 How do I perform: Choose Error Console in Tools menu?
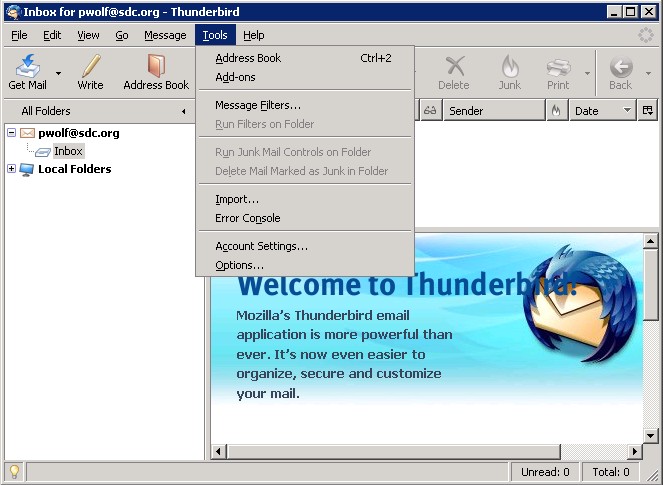(x=305, y=218)
